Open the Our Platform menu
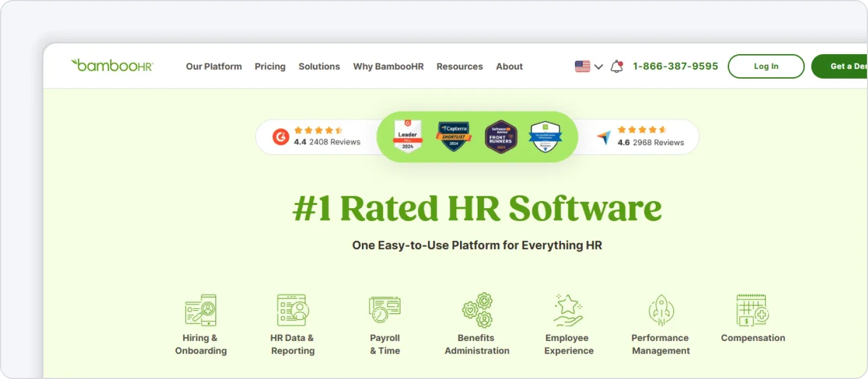 click(x=214, y=67)
